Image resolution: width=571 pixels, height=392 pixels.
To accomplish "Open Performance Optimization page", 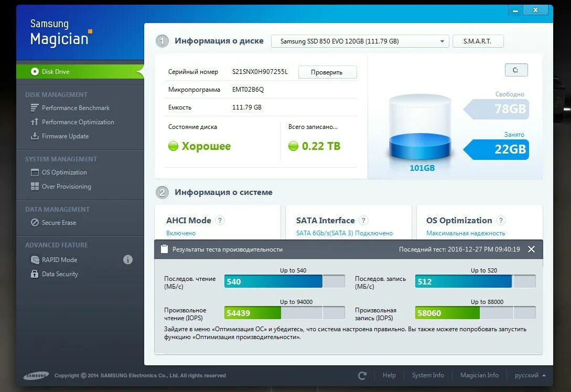I will click(x=78, y=122).
